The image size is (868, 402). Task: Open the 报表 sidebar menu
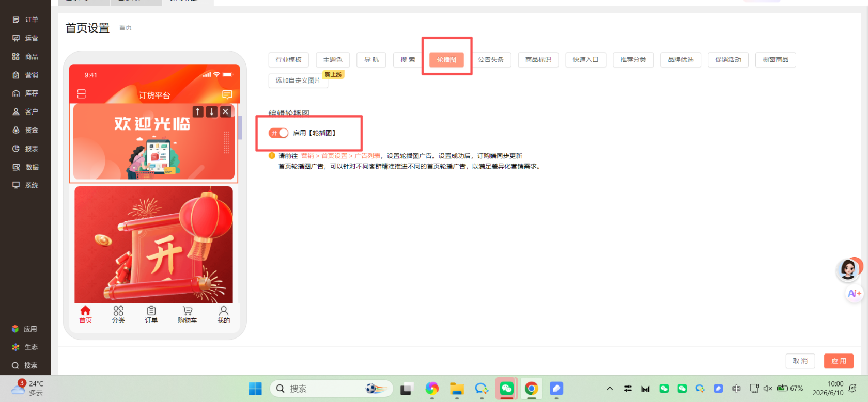25,149
